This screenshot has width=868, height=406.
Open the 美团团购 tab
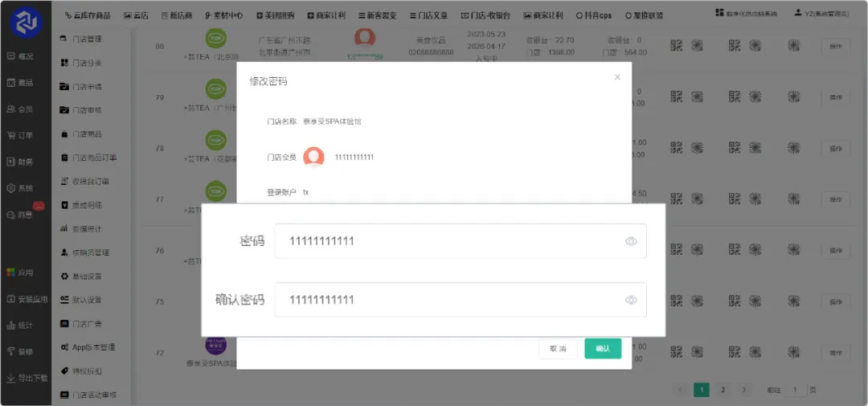[276, 15]
